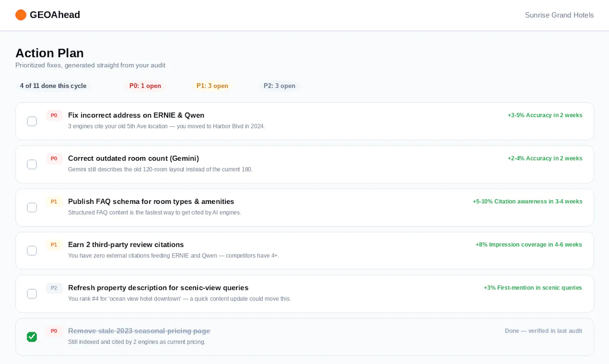Image resolution: width=609 pixels, height=364 pixels.
Task: Mark Earn 2 third-party review citations done
Action: pyautogui.click(x=32, y=251)
